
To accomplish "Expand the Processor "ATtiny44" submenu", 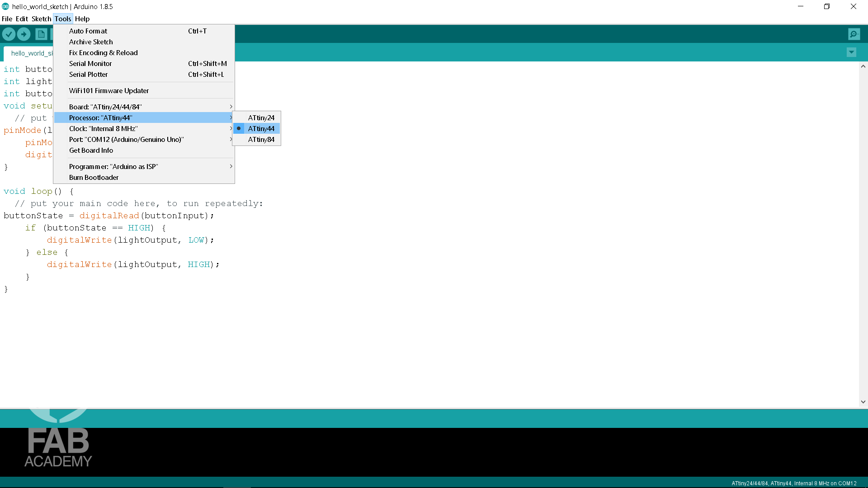I will (144, 117).
